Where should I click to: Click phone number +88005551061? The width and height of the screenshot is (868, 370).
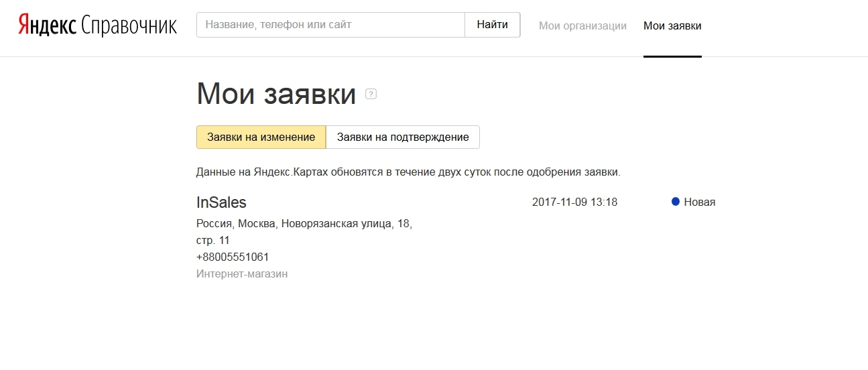coord(233,257)
